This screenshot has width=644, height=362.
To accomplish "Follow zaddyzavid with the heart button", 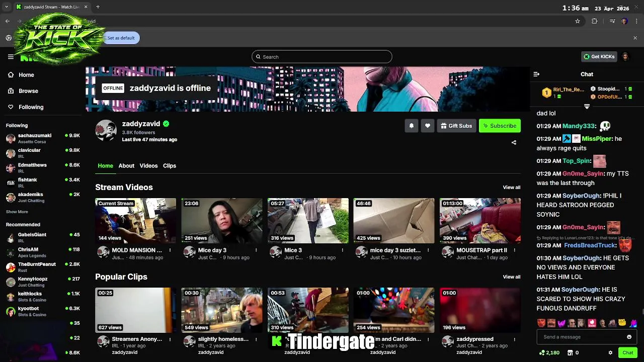I will pos(428,126).
